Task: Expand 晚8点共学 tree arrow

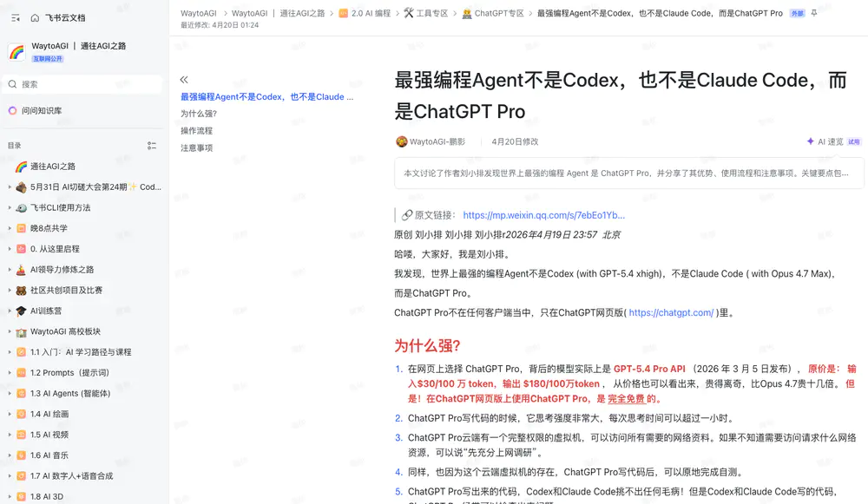Action: point(10,228)
